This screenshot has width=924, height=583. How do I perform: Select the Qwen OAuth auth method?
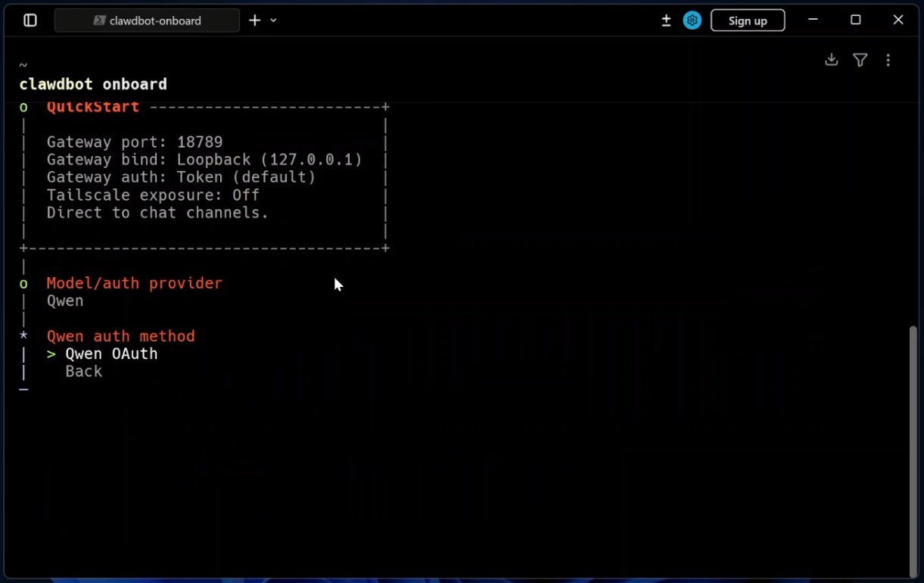click(111, 354)
